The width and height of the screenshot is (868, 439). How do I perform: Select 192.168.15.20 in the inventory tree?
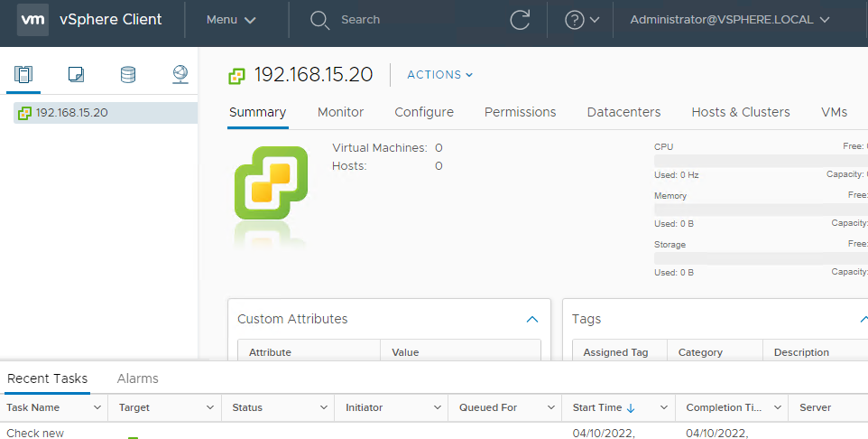pos(106,113)
